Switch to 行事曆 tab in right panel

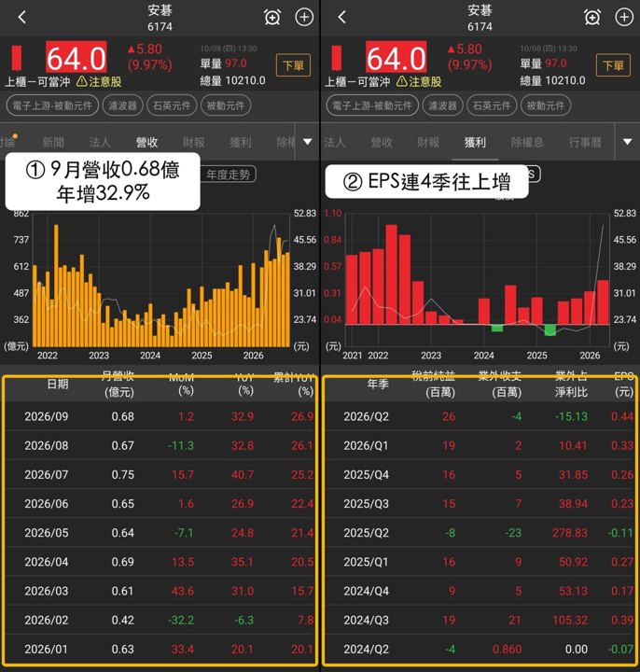[585, 142]
